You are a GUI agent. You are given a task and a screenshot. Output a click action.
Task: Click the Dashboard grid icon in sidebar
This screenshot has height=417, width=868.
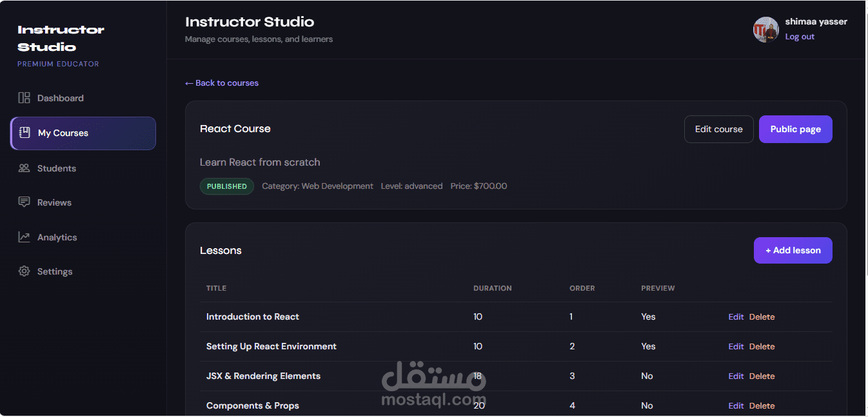(24, 98)
